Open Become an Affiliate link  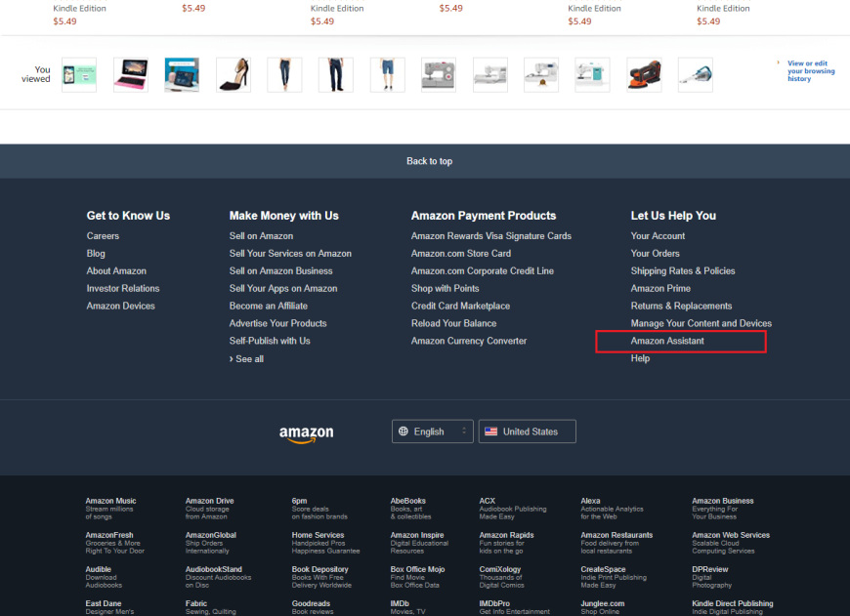click(269, 306)
